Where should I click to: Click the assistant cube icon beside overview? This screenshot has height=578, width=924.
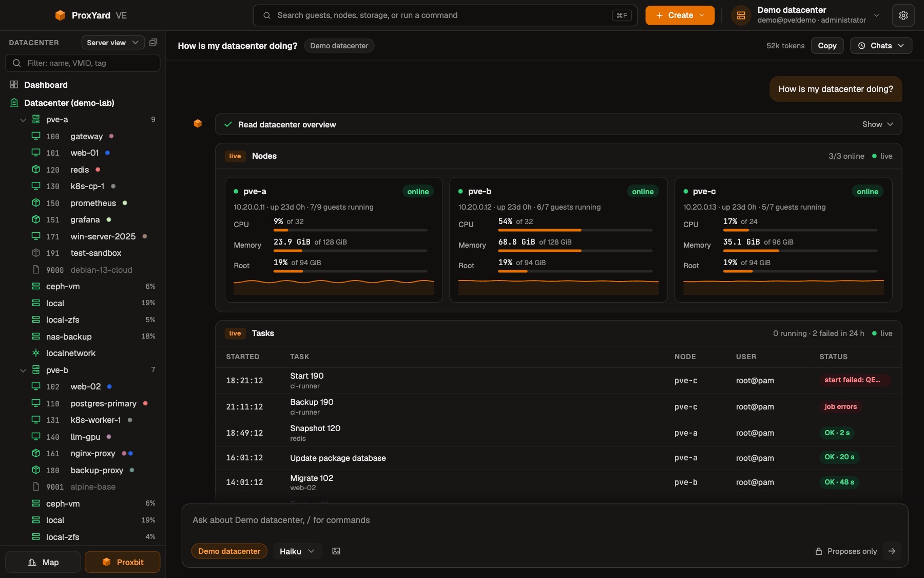(x=198, y=124)
